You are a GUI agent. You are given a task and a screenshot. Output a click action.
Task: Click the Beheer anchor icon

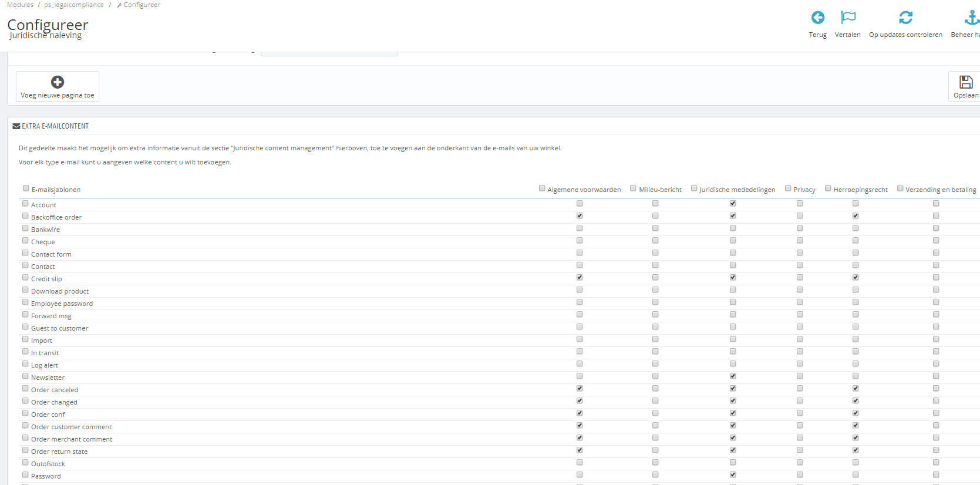(x=972, y=18)
